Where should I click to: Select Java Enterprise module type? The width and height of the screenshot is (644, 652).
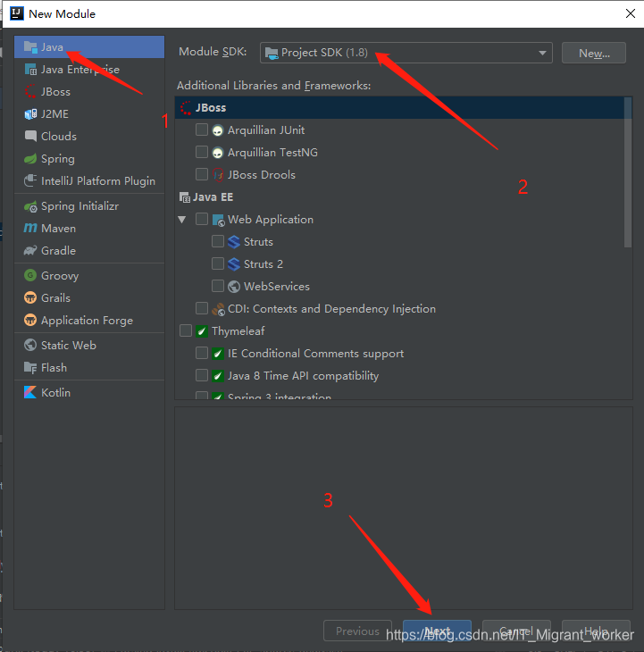tap(89, 70)
